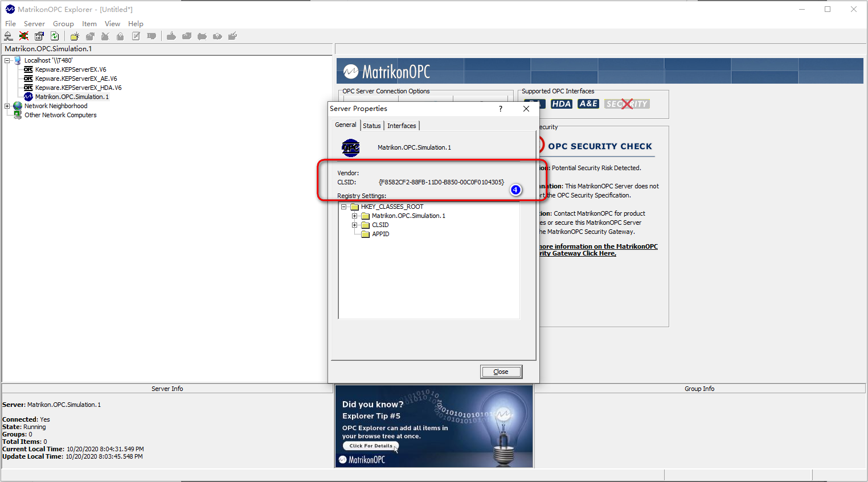The height and width of the screenshot is (482, 868).
Task: Open the Server menu
Action: [x=34, y=24]
